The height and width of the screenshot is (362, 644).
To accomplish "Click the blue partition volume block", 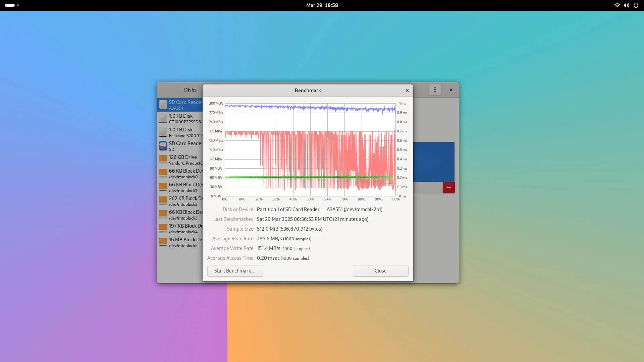I will click(x=434, y=162).
